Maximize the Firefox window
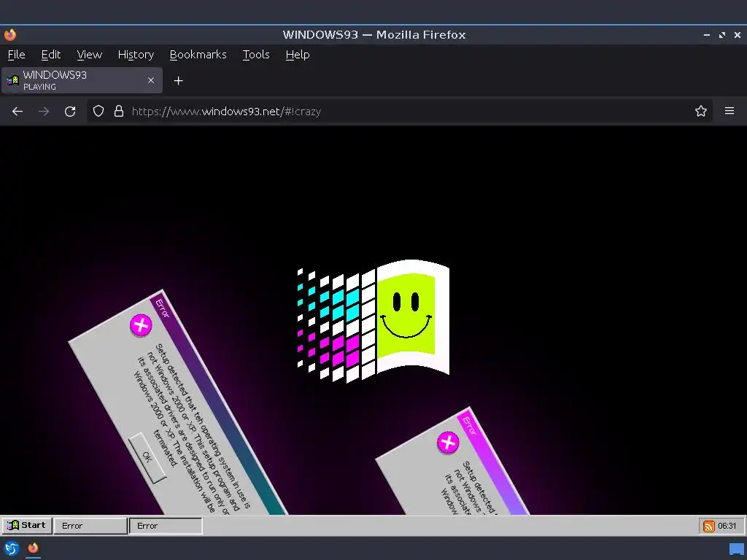747x560 pixels. (722, 35)
